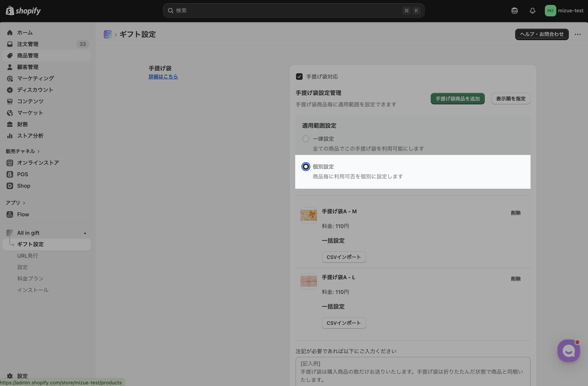Image resolution: width=588 pixels, height=386 pixels.
Task: Click the Shopify logo
Action: pos(23,11)
